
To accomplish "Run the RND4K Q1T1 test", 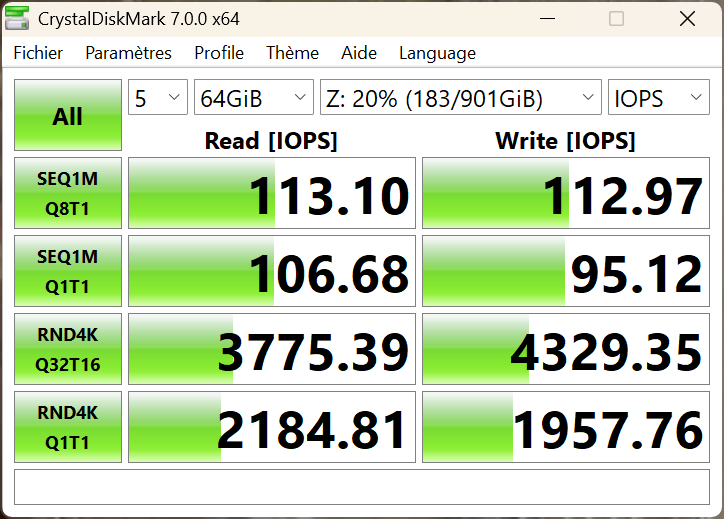I will click(68, 427).
